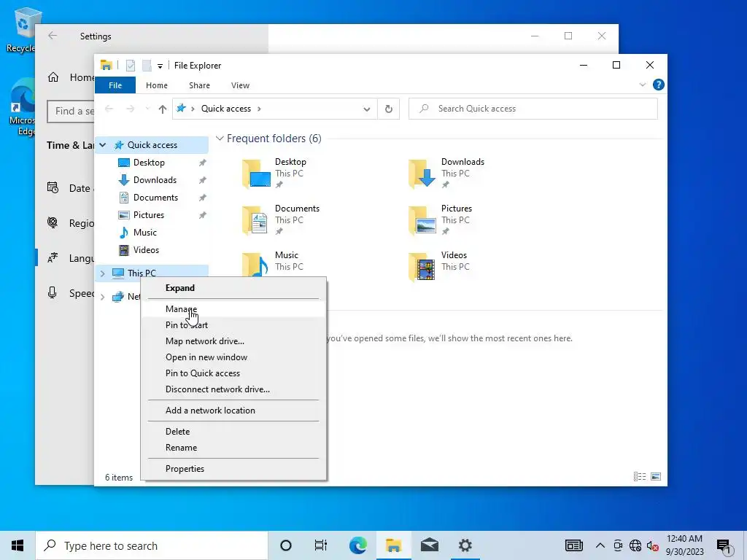
Task: Click the New folder quick access toolbar icon
Action: coord(147,66)
